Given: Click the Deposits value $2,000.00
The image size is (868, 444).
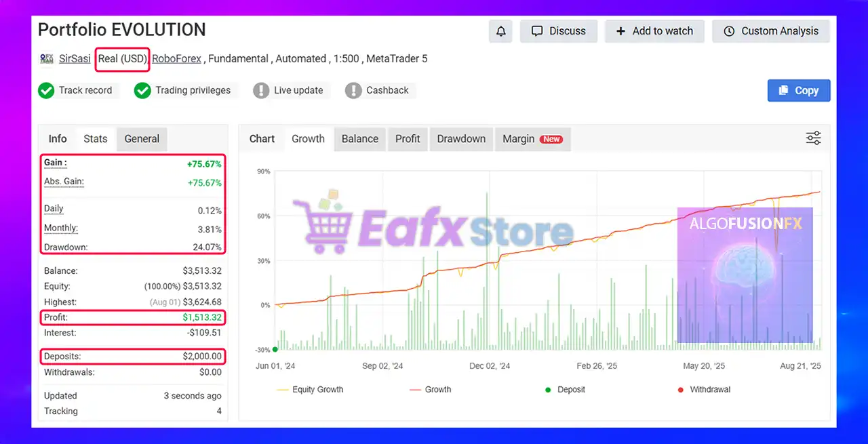Looking at the screenshot, I should click(202, 357).
